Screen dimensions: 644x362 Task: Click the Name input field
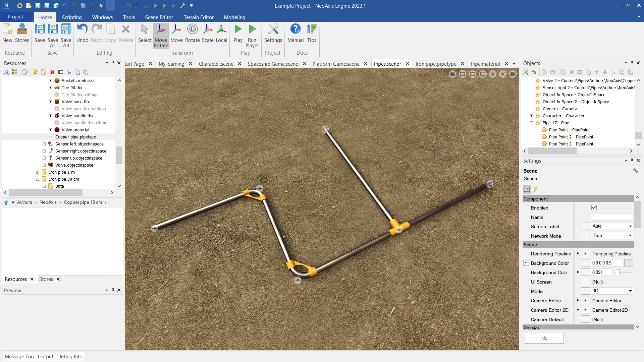pyautogui.click(x=611, y=217)
